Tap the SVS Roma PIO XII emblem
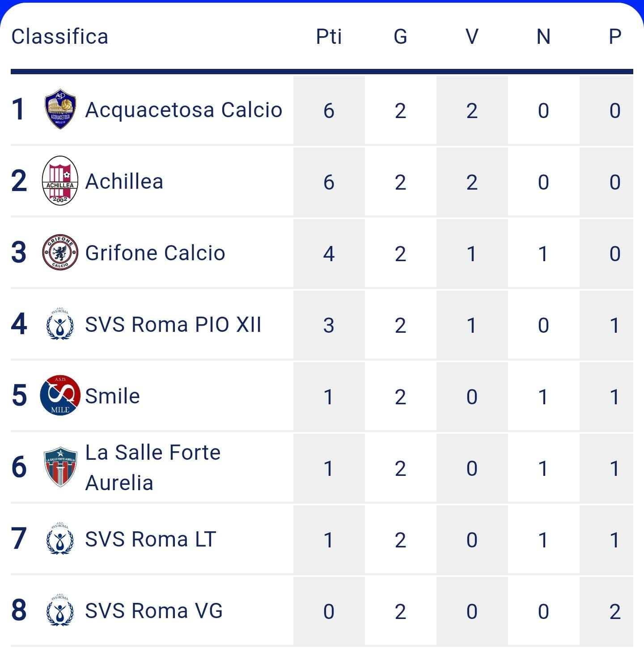 click(x=60, y=324)
